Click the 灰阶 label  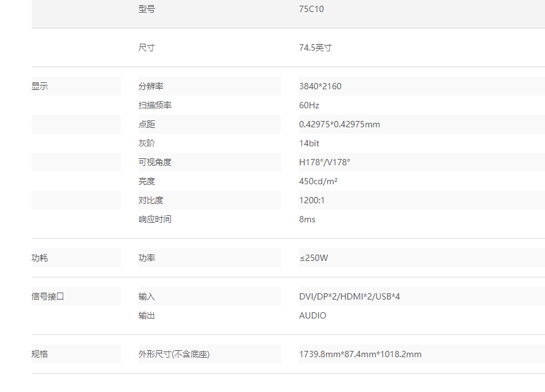(x=146, y=143)
